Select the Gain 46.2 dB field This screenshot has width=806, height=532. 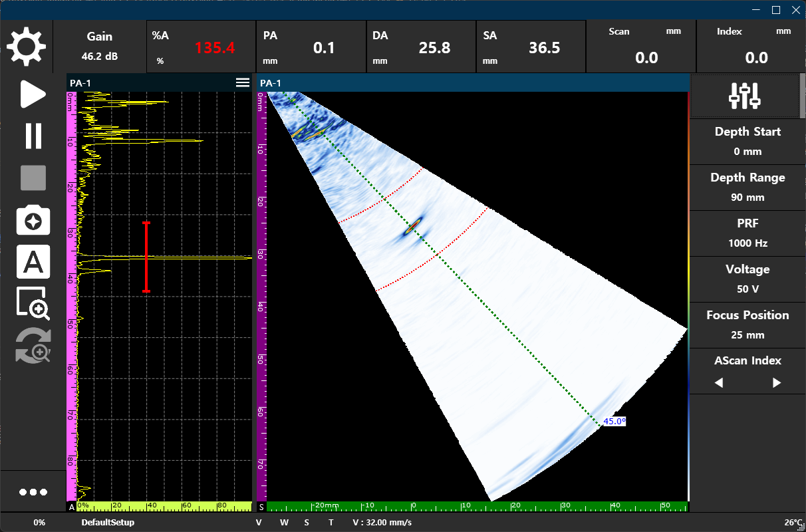100,47
